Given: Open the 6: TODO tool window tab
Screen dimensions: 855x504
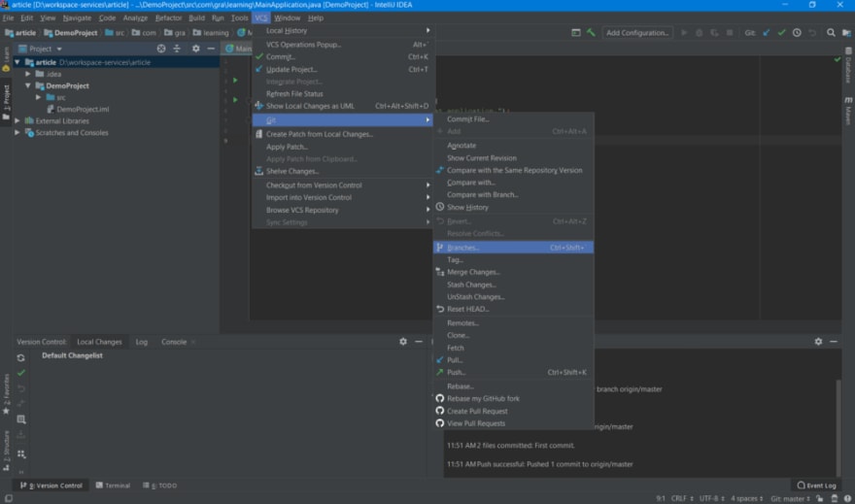Looking at the screenshot, I should click(159, 486).
